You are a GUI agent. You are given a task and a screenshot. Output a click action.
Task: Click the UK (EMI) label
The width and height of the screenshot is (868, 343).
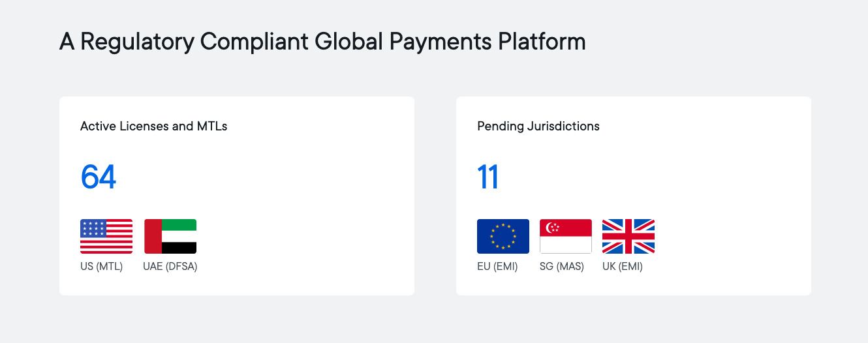(623, 266)
